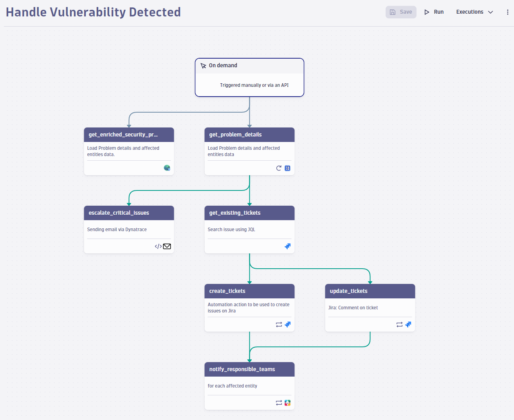Click the email envelope icon on escalate_critical_issues
Viewport: 514px width, 420px height.
[167, 246]
